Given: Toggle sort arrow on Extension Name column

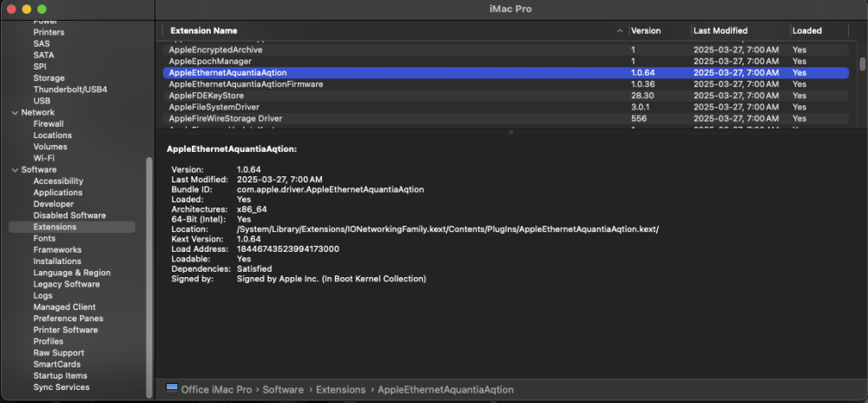Looking at the screenshot, I should coord(620,31).
